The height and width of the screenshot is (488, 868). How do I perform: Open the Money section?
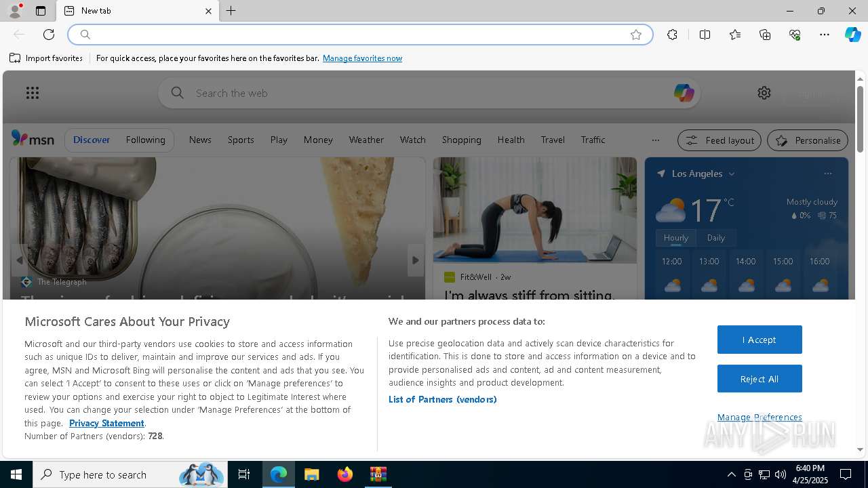[318, 140]
